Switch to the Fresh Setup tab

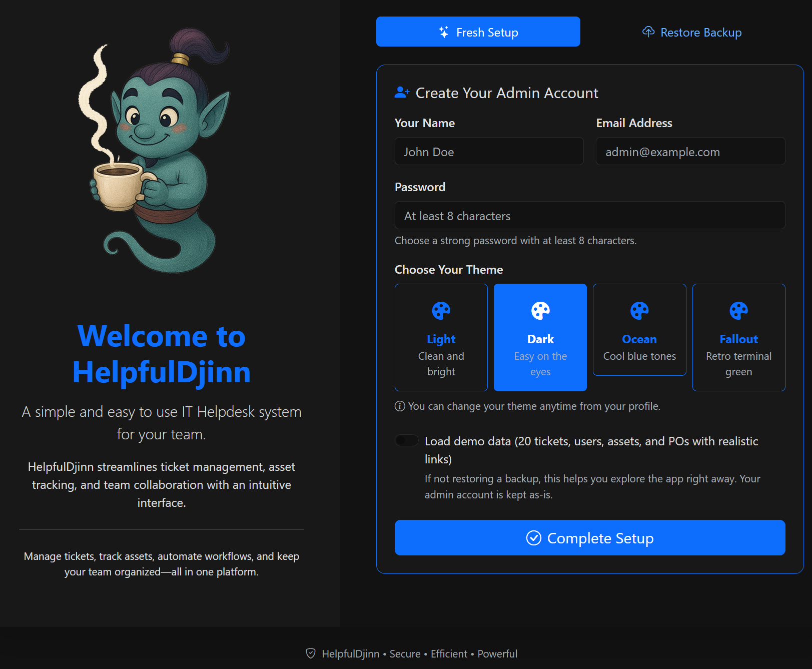(478, 32)
